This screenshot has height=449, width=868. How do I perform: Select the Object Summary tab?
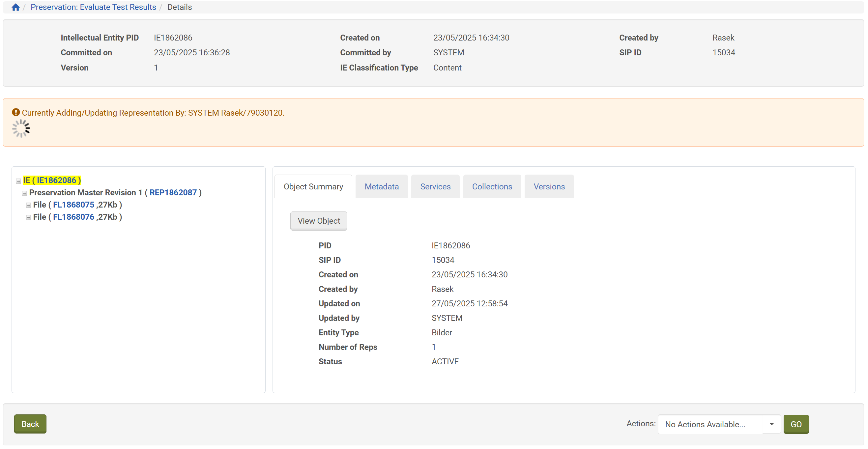point(313,186)
